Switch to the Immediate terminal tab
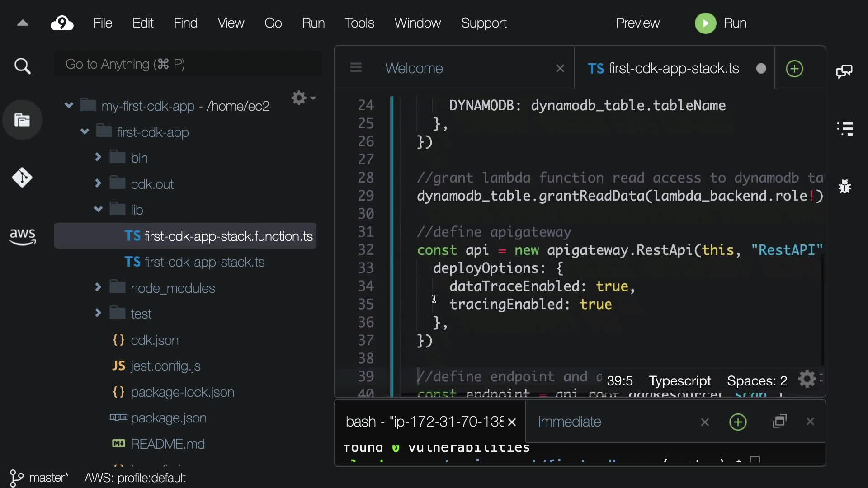868x488 pixels. point(569,422)
